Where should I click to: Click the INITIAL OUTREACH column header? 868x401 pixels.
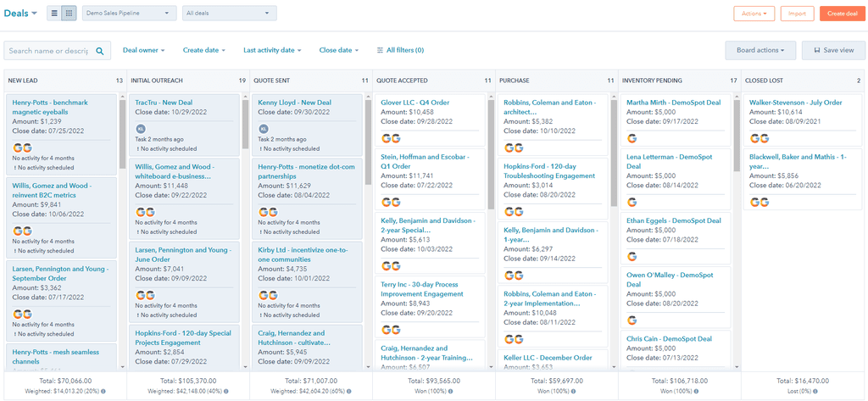point(187,81)
